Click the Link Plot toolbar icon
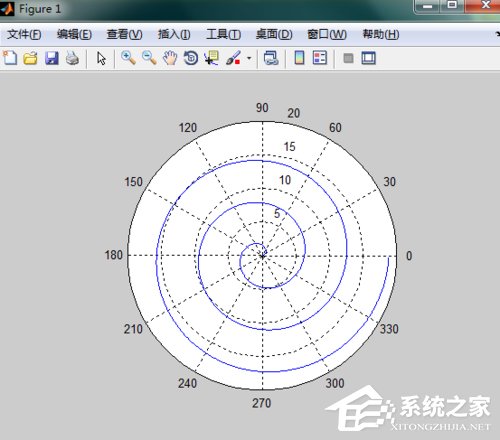 (271, 58)
